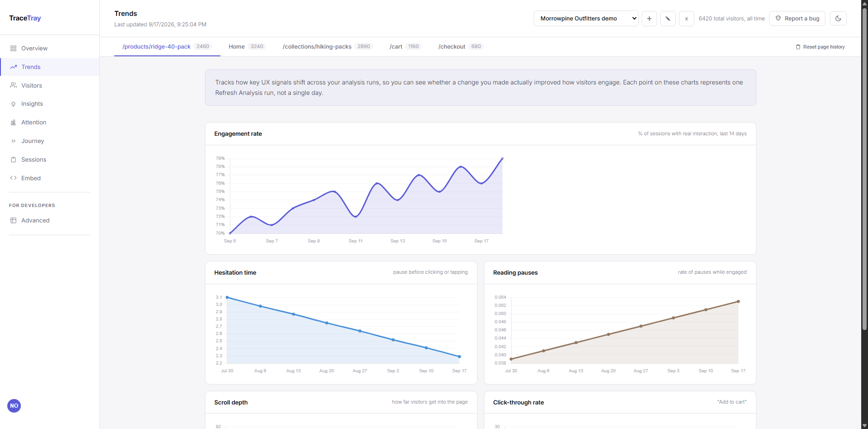The width and height of the screenshot is (868, 429).
Task: Click the 'Hesitation time' card title
Action: 235,273
